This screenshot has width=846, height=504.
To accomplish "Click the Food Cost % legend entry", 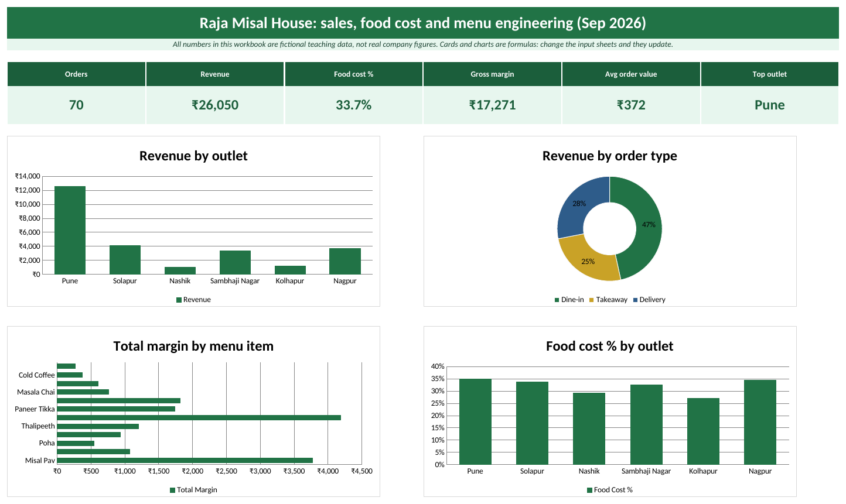I will click(610, 490).
